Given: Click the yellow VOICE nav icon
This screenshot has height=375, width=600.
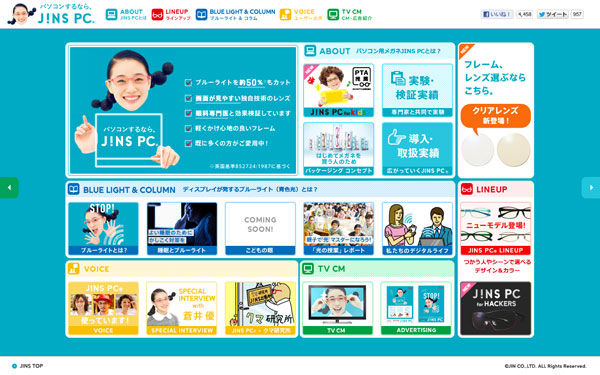Looking at the screenshot, I should click(285, 15).
